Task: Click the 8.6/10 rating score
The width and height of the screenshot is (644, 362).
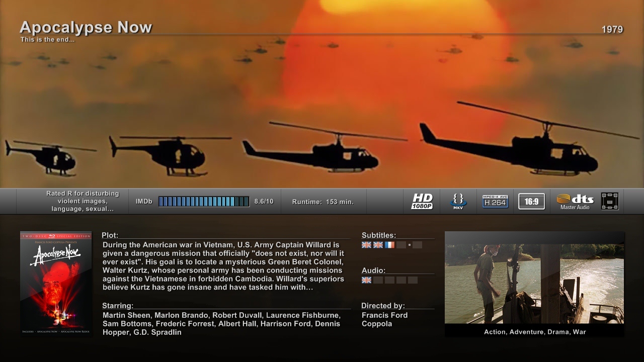Action: (264, 202)
